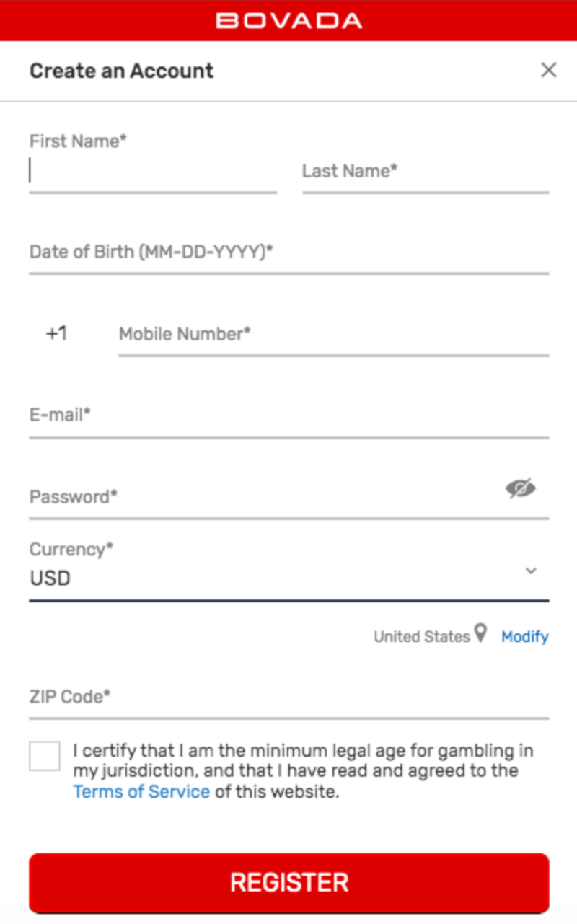This screenshot has height=924, width=577.
Task: Click the certification text next to the checkbox
Action: click(x=303, y=770)
